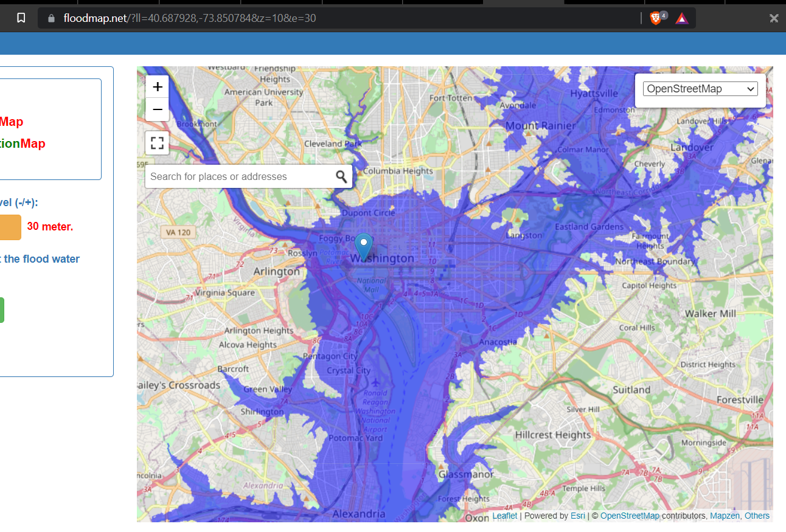Click the 'Pentagon City' map label
This screenshot has height=532, width=786.
tap(330, 356)
